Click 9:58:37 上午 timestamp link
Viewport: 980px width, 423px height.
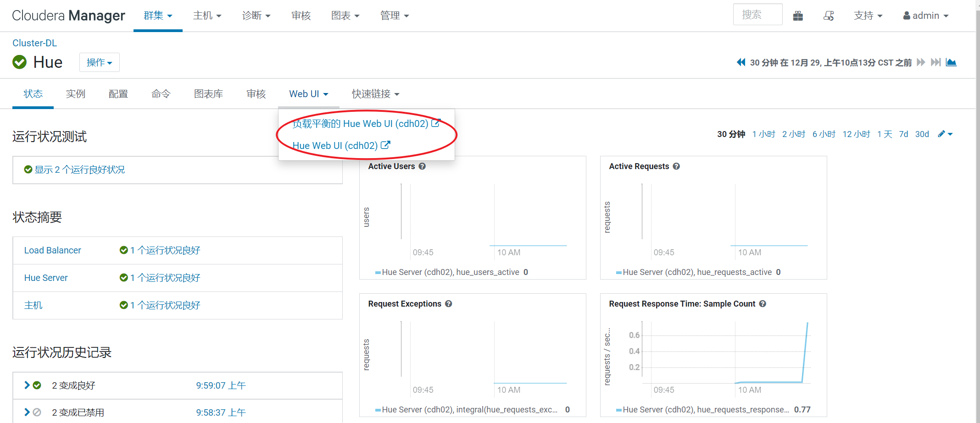(221, 412)
